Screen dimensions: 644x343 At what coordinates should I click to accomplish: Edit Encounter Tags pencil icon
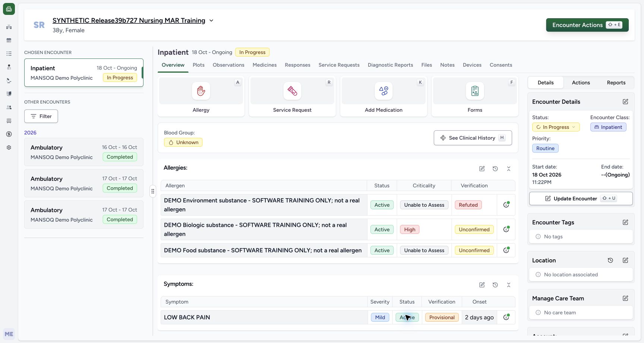coord(625,222)
